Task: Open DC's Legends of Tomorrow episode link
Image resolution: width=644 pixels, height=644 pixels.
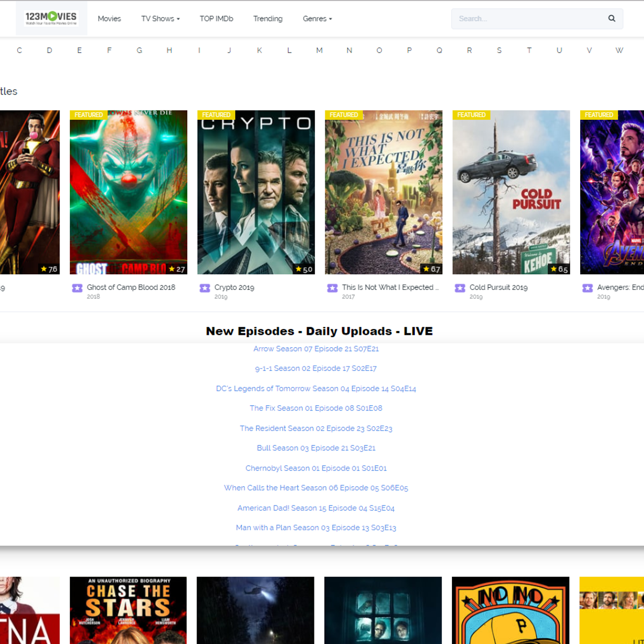Action: 316,389
